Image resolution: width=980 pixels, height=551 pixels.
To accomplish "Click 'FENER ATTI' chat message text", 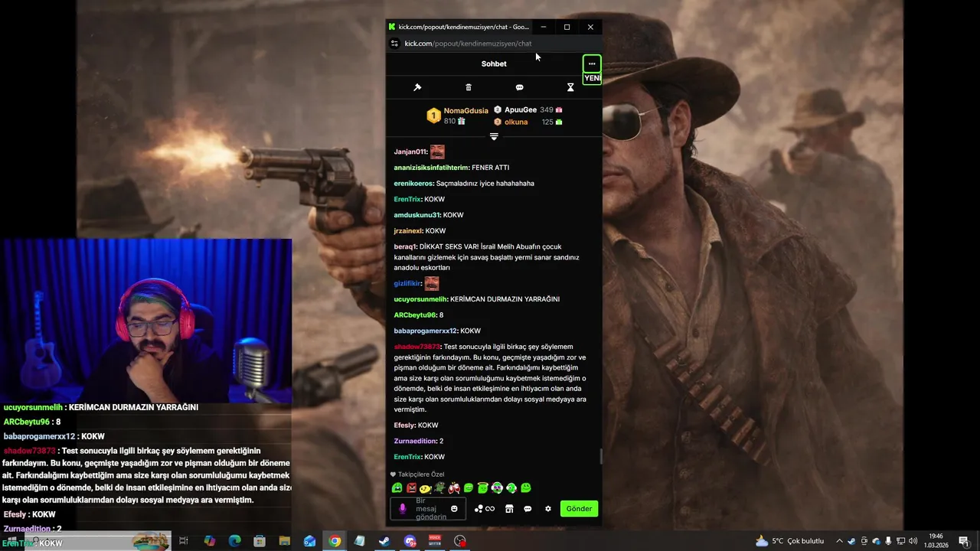I will pos(490,168).
